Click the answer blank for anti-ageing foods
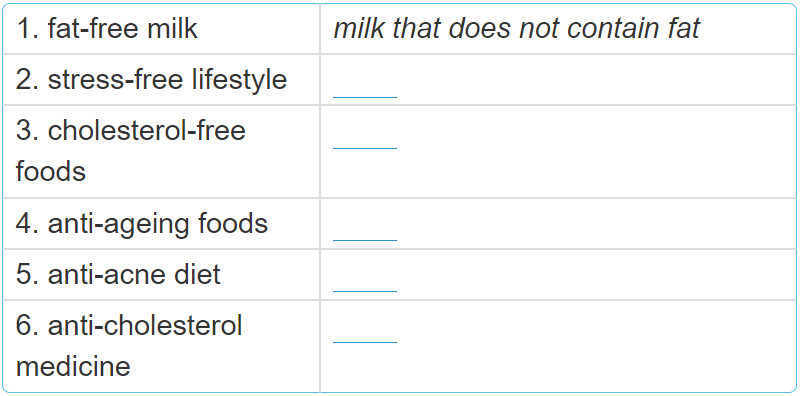Image resolution: width=801 pixels, height=396 pixels. pos(365,230)
